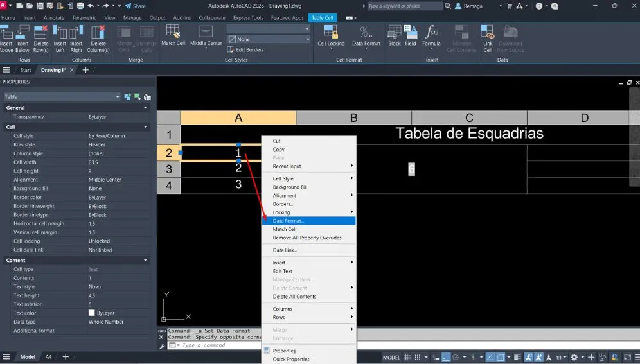Click the Autodesk App Store cart icon
The width and height of the screenshot is (640, 364).
510,6
